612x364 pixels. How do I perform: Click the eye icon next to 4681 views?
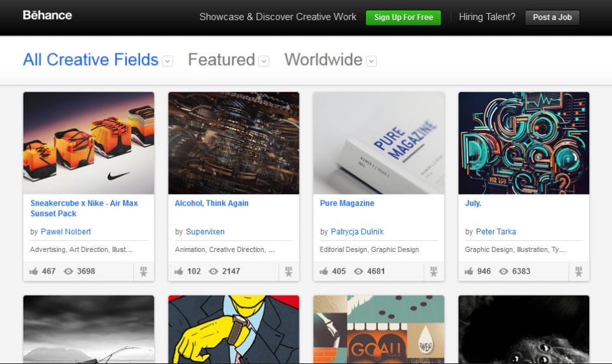pyautogui.click(x=358, y=272)
